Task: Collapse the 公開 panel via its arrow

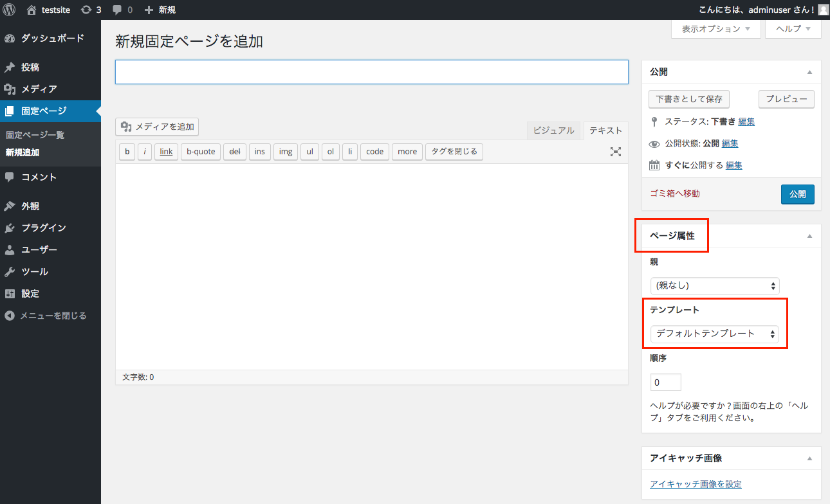Action: (x=809, y=71)
